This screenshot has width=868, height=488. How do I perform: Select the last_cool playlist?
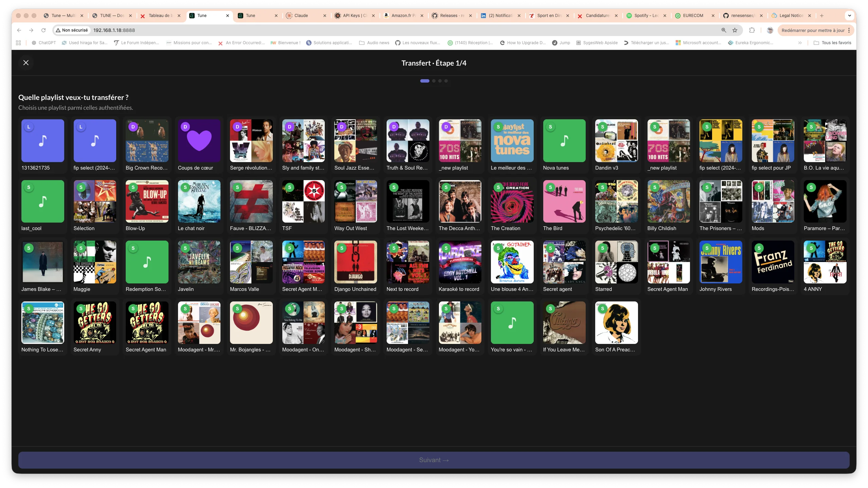pyautogui.click(x=42, y=206)
